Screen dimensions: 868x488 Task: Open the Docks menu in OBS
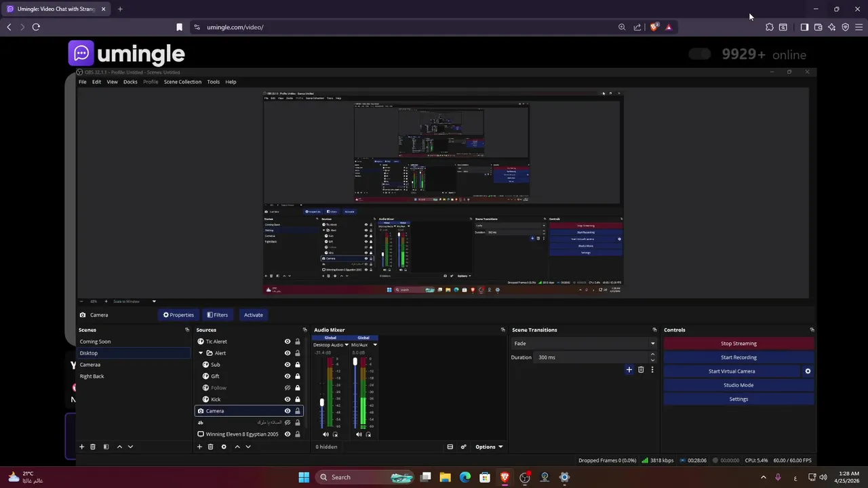click(130, 82)
